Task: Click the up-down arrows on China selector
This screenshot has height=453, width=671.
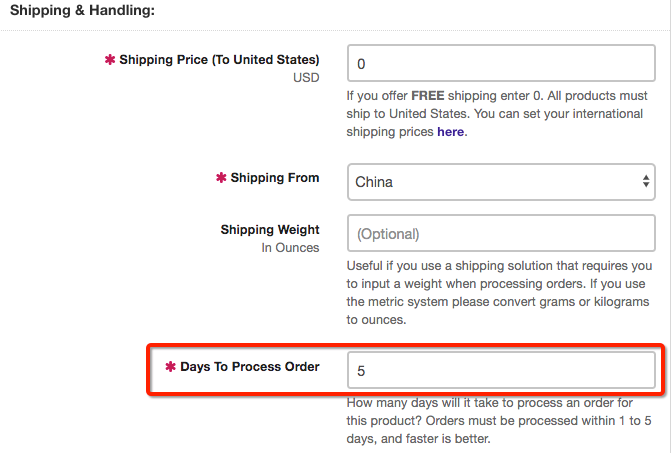Action: [x=645, y=182]
